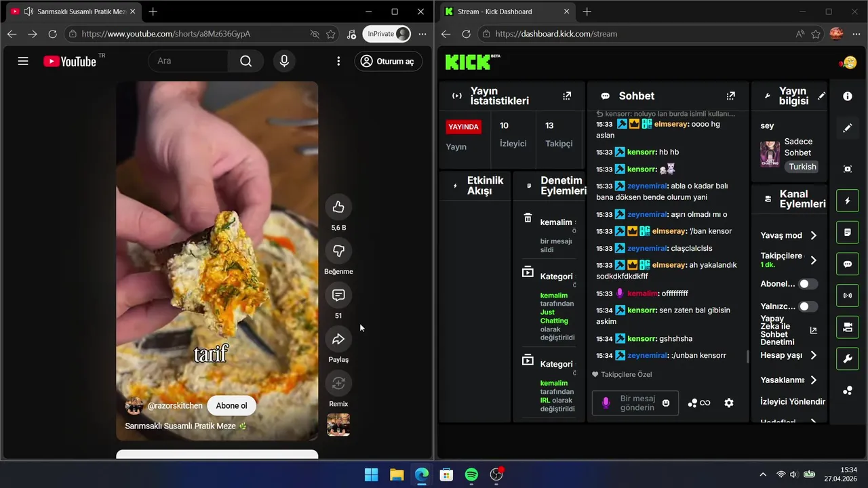The width and height of the screenshot is (868, 488).
Task: Click InPrivate profile button
Action: (x=387, y=34)
